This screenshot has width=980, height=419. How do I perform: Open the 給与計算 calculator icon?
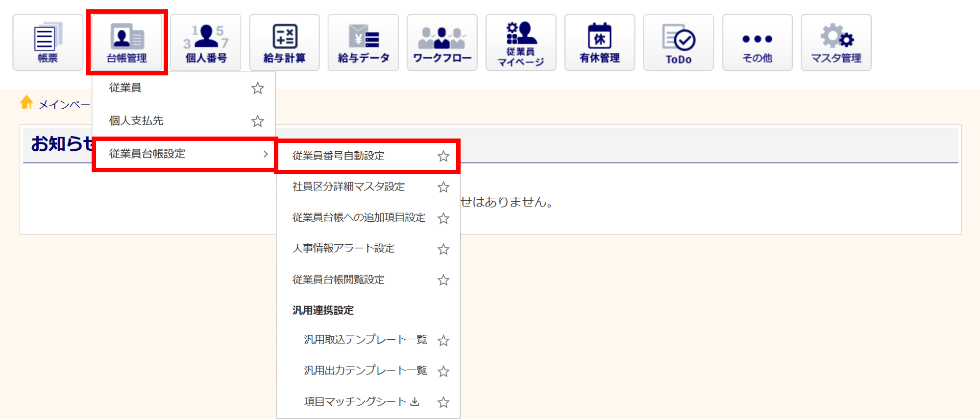click(x=284, y=43)
